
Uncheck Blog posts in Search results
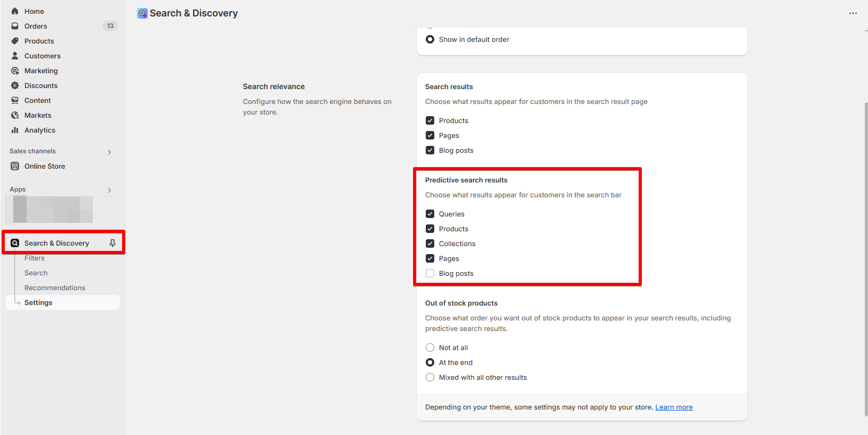[430, 150]
